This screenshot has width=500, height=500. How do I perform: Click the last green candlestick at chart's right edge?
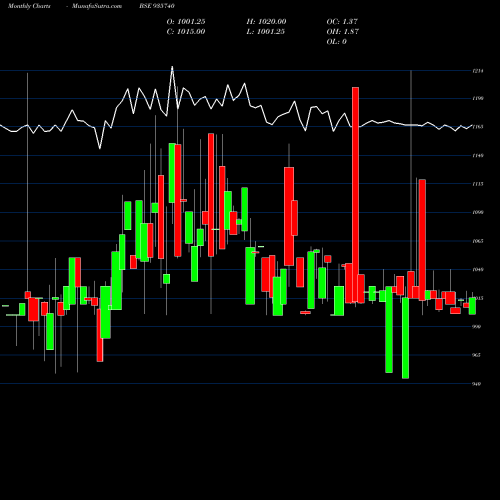click(472, 306)
